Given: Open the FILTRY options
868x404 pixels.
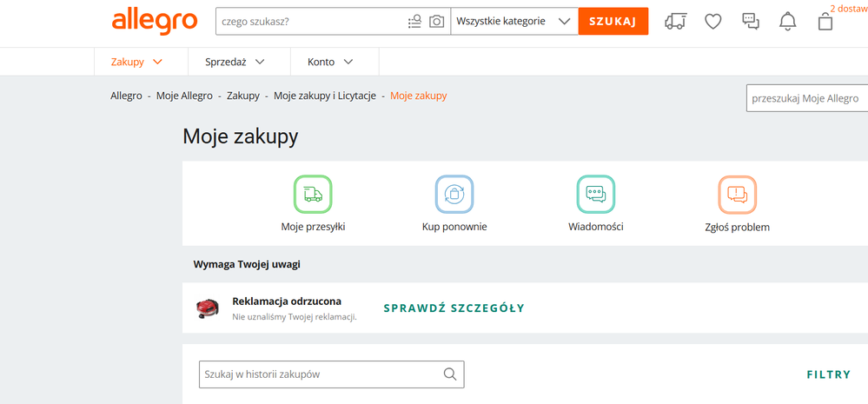Looking at the screenshot, I should 829,374.
